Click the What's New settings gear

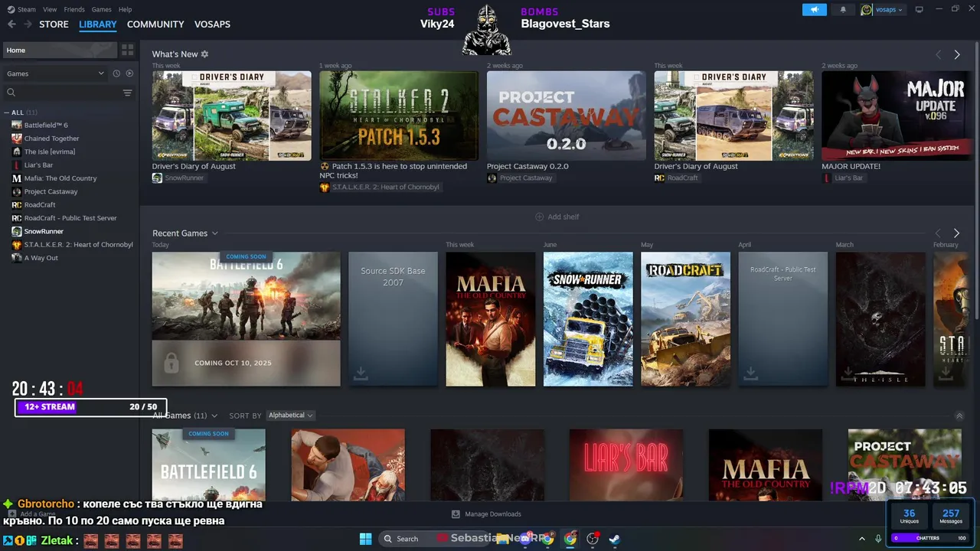pyautogui.click(x=204, y=54)
